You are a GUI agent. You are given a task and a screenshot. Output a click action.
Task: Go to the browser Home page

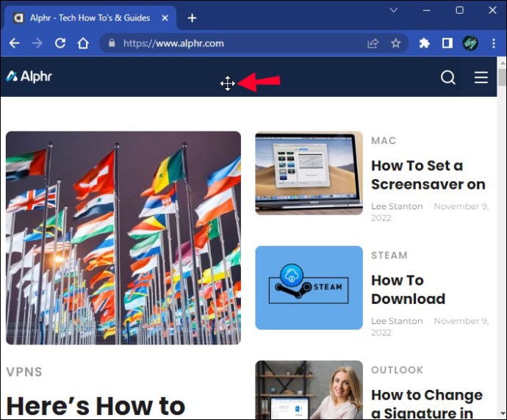pos(83,43)
